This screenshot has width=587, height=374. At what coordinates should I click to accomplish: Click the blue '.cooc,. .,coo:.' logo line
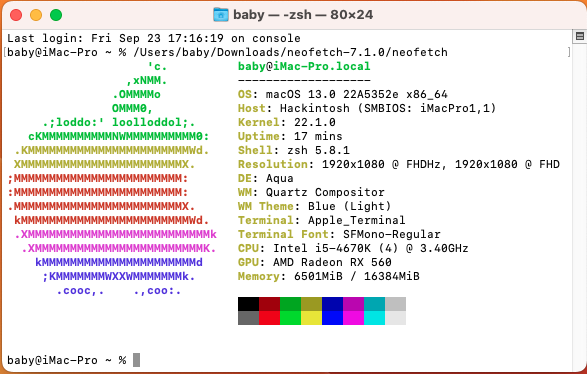click(x=119, y=291)
